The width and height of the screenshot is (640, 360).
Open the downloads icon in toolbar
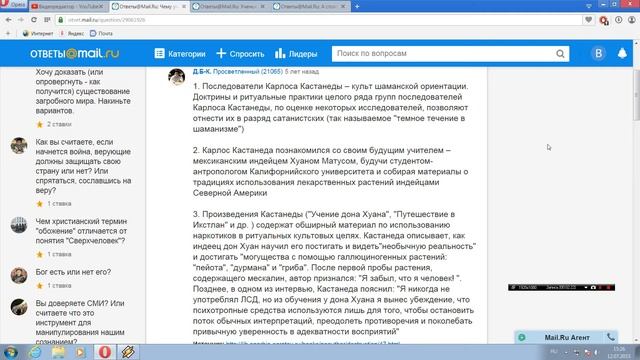click(619, 20)
